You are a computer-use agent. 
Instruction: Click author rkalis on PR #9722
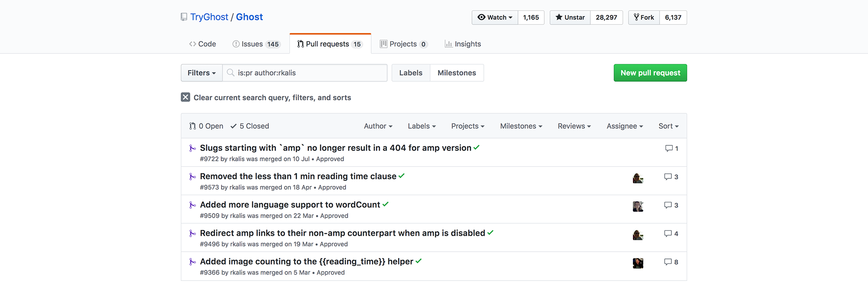pos(237,159)
